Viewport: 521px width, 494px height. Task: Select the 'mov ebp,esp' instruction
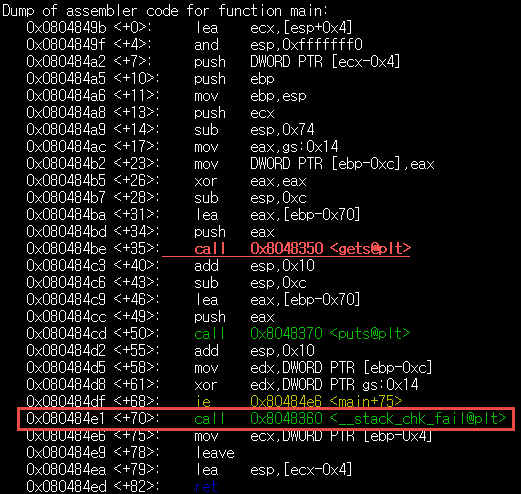[250, 96]
